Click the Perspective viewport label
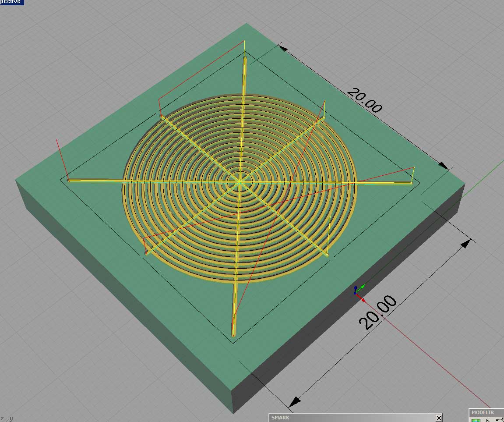 [x=11, y=2]
